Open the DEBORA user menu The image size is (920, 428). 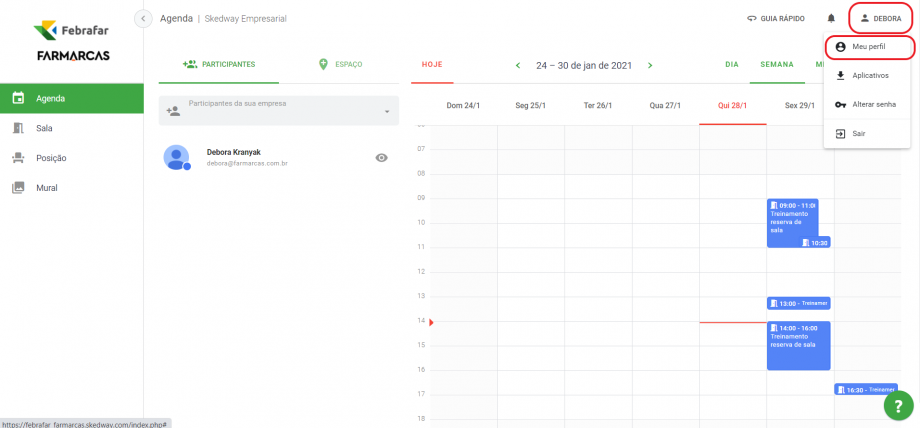click(x=880, y=18)
